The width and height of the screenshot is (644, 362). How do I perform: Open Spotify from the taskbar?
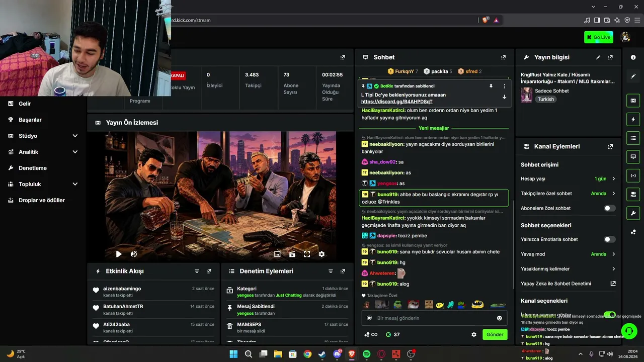pos(366,354)
